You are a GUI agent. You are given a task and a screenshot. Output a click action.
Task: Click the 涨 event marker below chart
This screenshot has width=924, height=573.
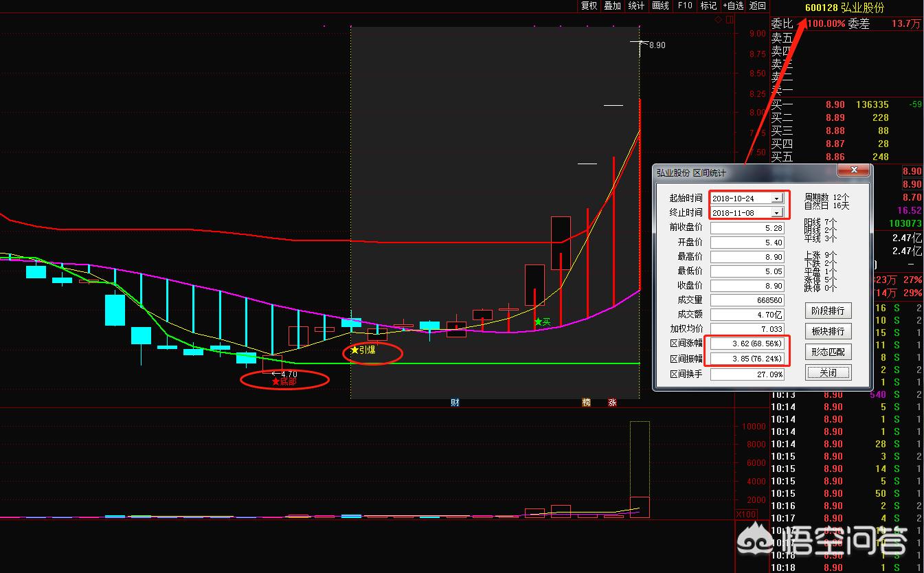click(x=612, y=403)
